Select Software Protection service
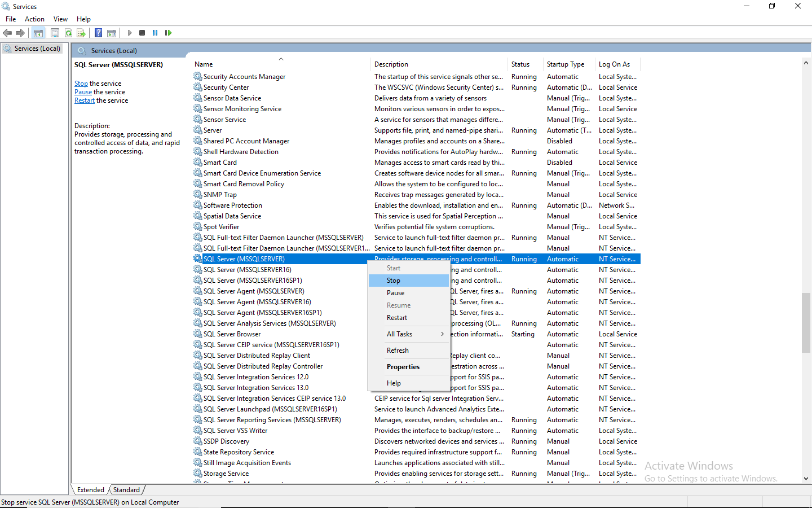The height and width of the screenshot is (508, 812). click(x=416, y=205)
